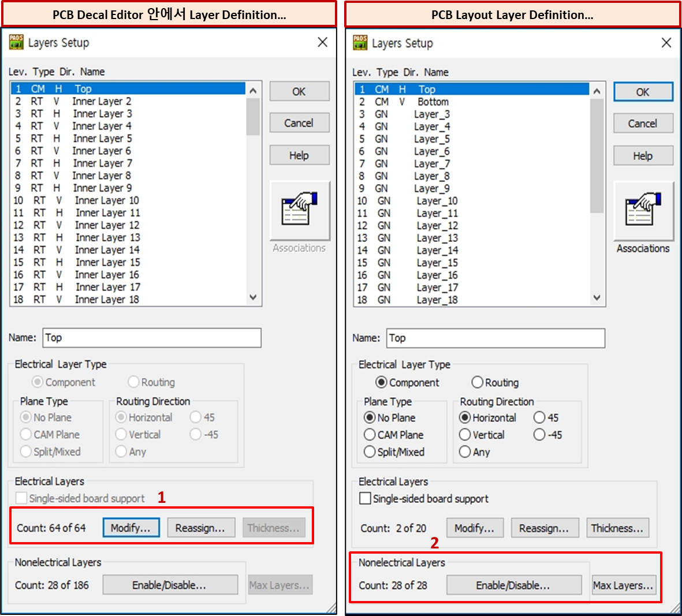This screenshot has width=682, height=616.
Task: Click Cancel in PCB Layout Layers Setup
Action: tap(643, 124)
